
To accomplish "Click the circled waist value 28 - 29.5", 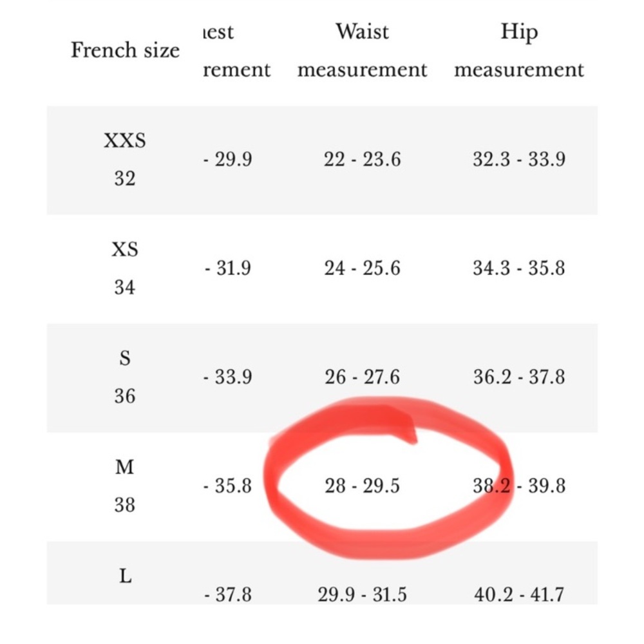I will pyautogui.click(x=362, y=486).
